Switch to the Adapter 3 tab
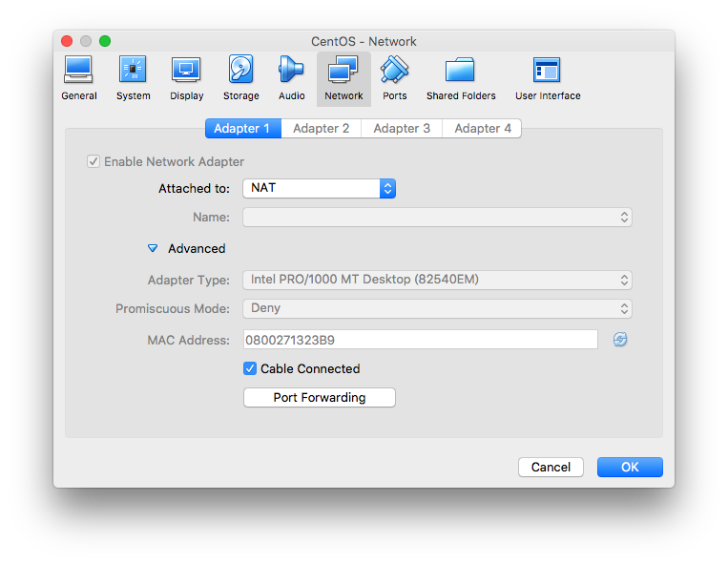Screen dimensions: 728x564 pos(402,129)
